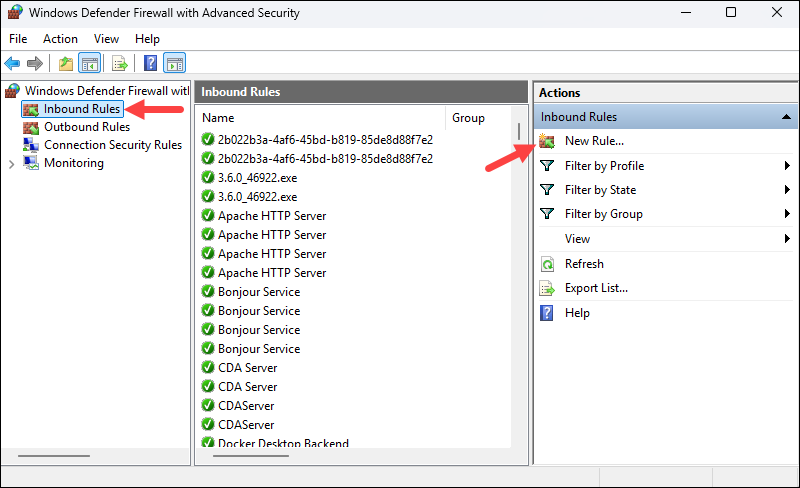Click Filter by Profile action
The image size is (800, 488).
604,166
